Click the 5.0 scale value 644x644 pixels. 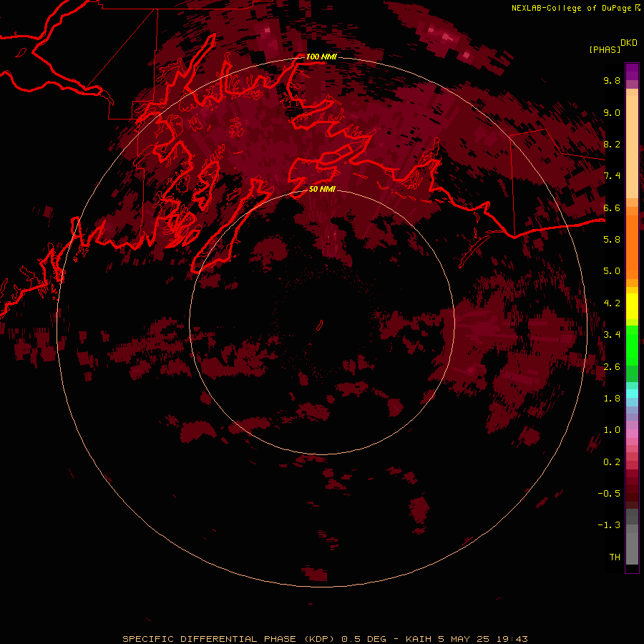(612, 271)
